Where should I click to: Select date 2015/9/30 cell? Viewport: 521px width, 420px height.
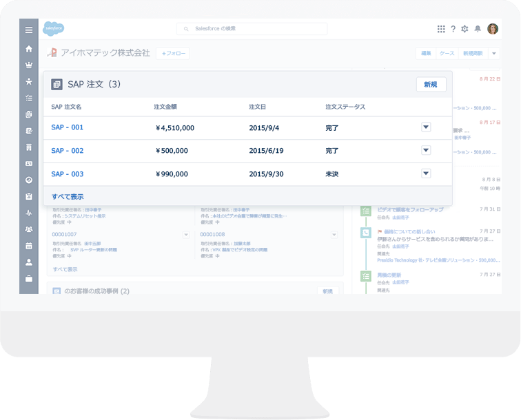[266, 174]
